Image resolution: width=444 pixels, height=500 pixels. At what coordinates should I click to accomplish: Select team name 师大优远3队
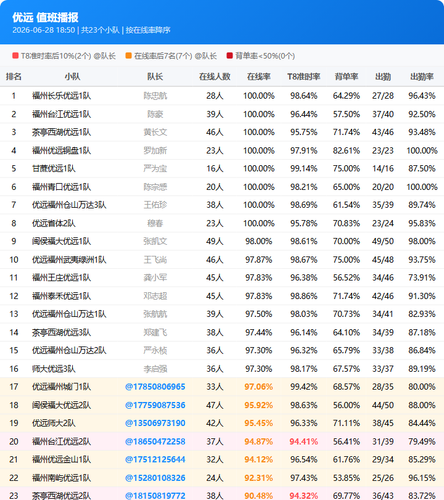pyautogui.click(x=54, y=369)
